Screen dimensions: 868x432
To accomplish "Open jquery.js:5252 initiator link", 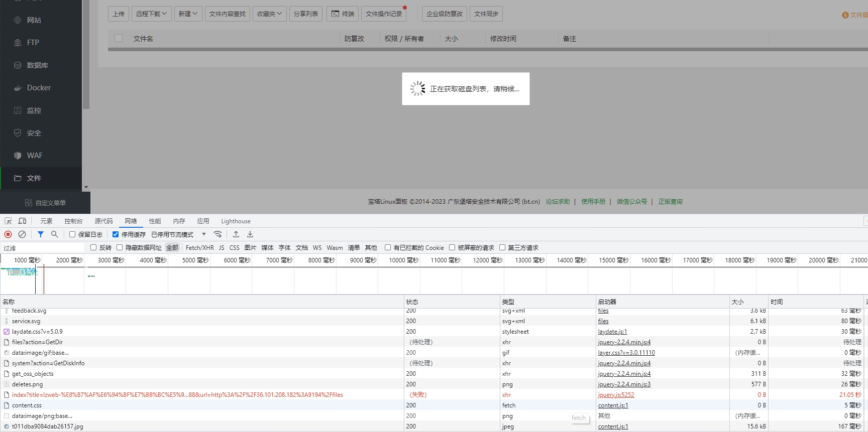I will tap(616, 395).
